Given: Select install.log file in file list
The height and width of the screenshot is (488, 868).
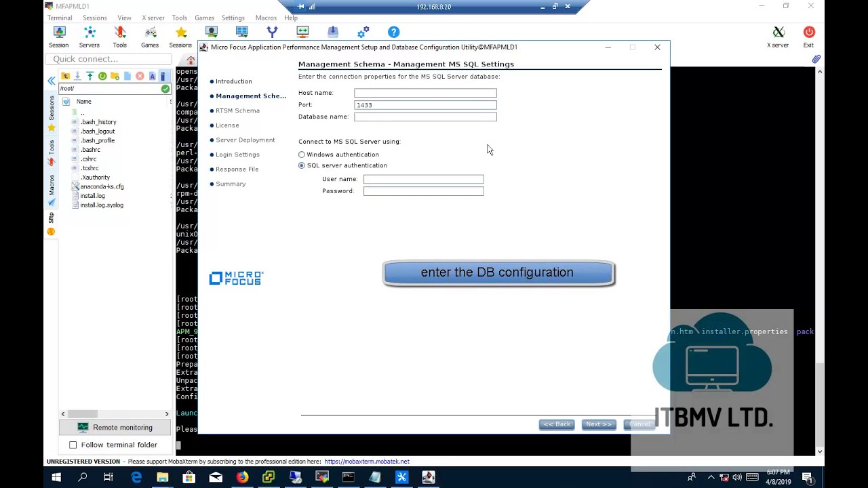Looking at the screenshot, I should (92, 196).
